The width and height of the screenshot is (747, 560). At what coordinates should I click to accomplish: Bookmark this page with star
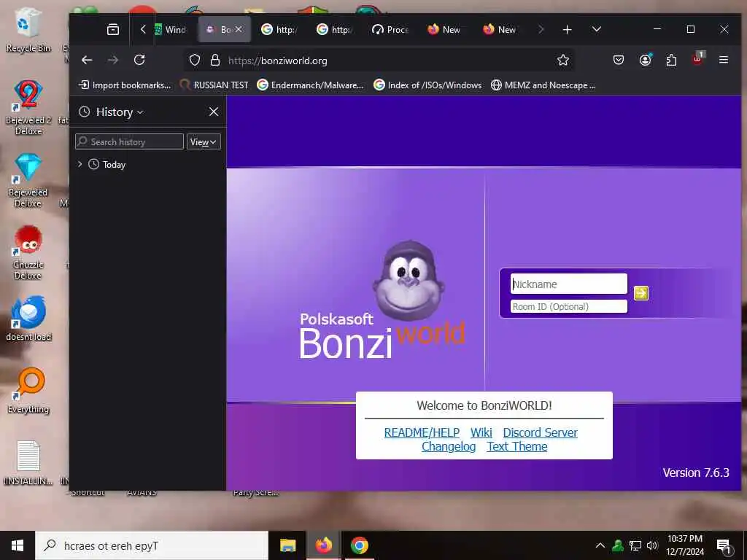click(x=563, y=60)
